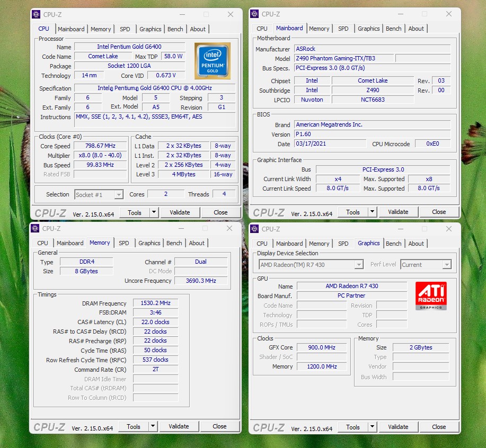The image size is (486, 448).
Task: Switch to the Bench tab in CPU window
Action: pos(175,29)
